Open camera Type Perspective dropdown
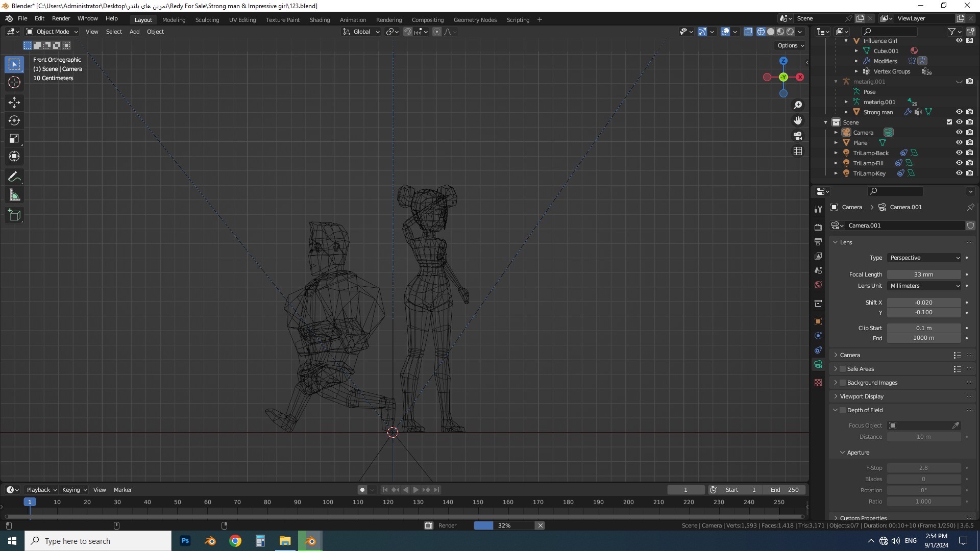The height and width of the screenshot is (551, 980). point(924,258)
